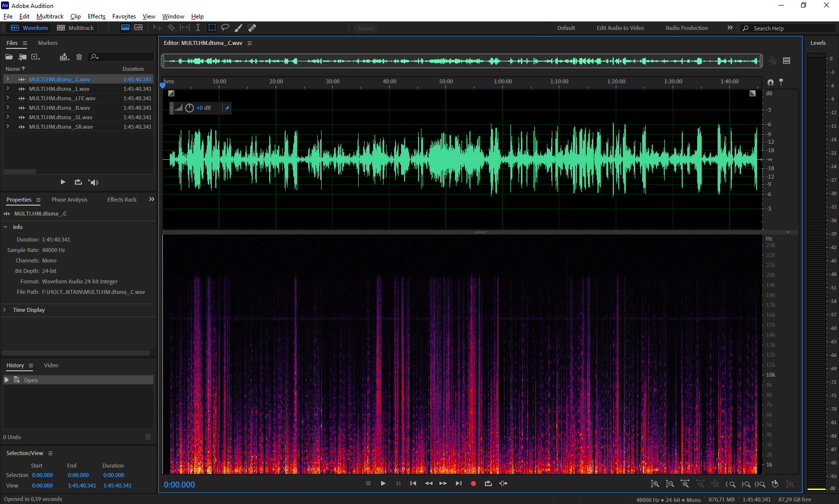Collapse the Info section in Properties
The image size is (839, 504).
click(x=5, y=227)
